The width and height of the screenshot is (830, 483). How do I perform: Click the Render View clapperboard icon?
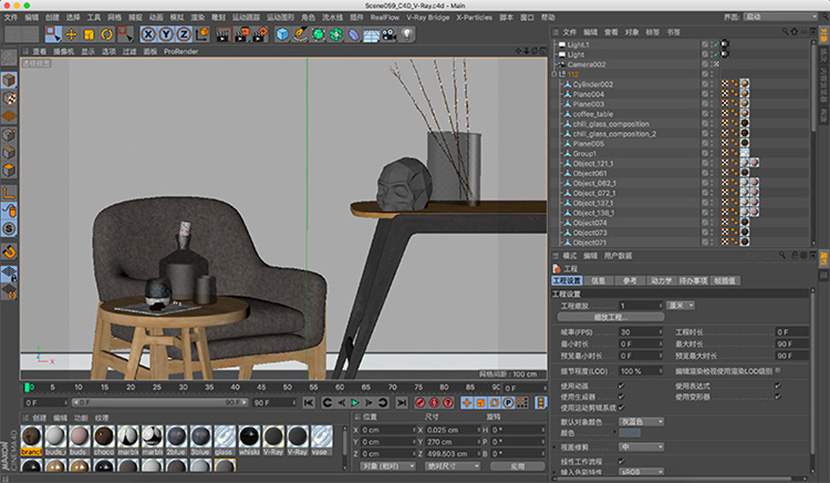[222, 34]
